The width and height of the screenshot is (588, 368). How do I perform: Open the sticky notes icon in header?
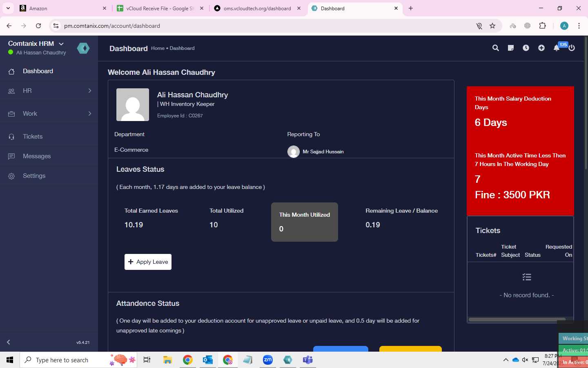tap(511, 48)
